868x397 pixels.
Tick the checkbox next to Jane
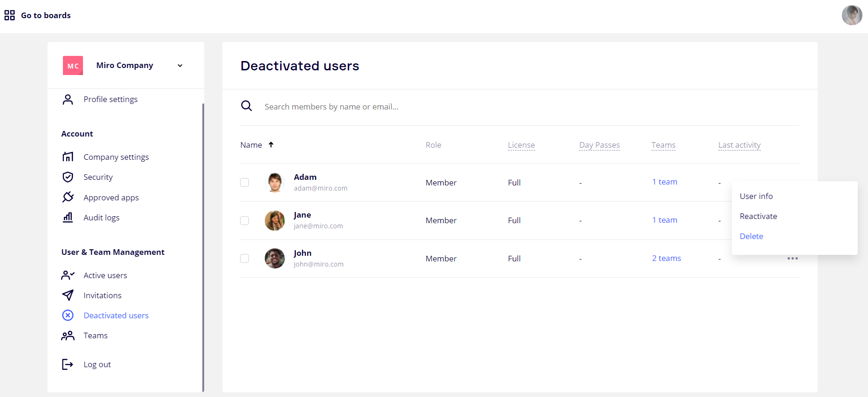pos(245,220)
